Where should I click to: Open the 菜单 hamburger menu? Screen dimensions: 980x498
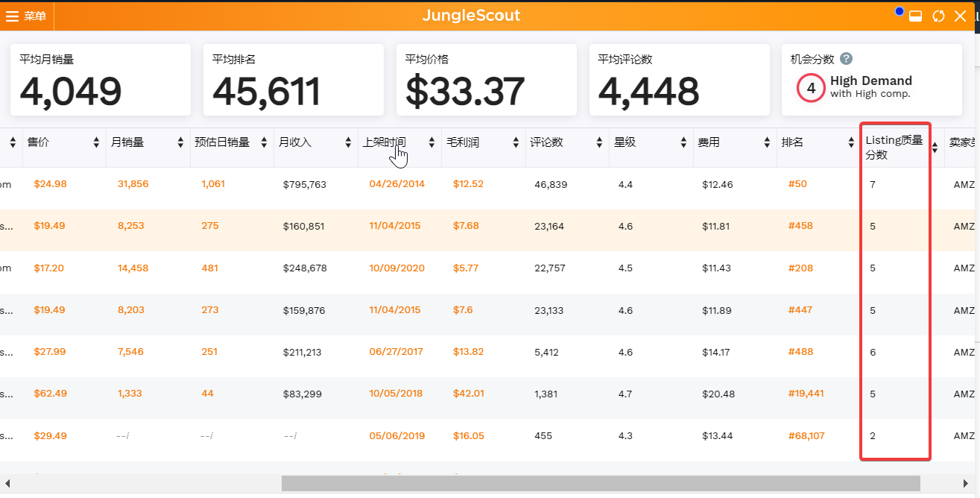pos(26,16)
